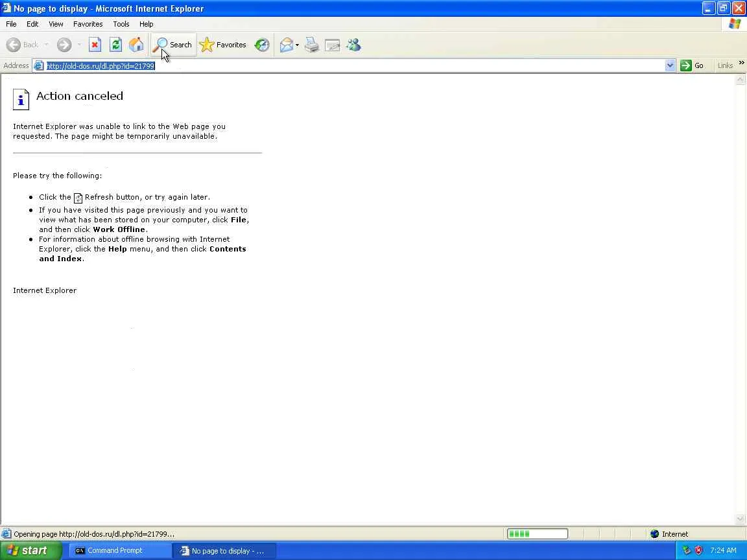Print the page with the printer icon

311,45
